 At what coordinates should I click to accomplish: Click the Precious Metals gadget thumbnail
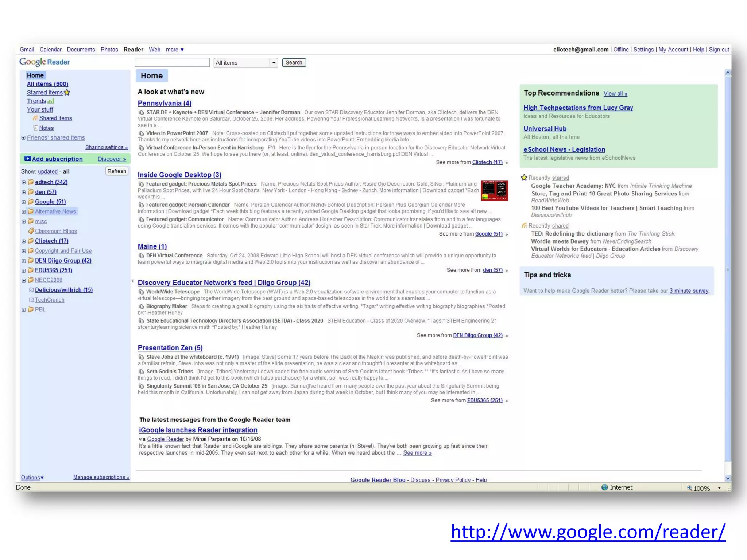pos(494,190)
